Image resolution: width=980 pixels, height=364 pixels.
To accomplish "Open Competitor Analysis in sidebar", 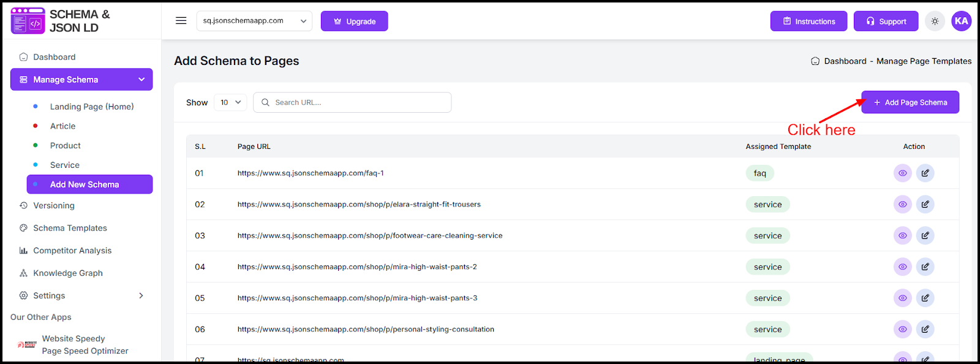I will (72, 251).
